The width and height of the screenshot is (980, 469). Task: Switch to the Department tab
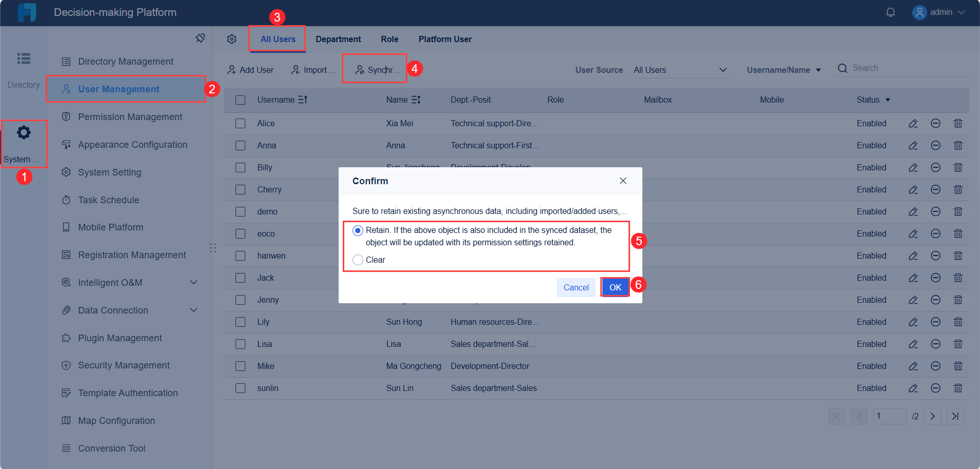(339, 39)
